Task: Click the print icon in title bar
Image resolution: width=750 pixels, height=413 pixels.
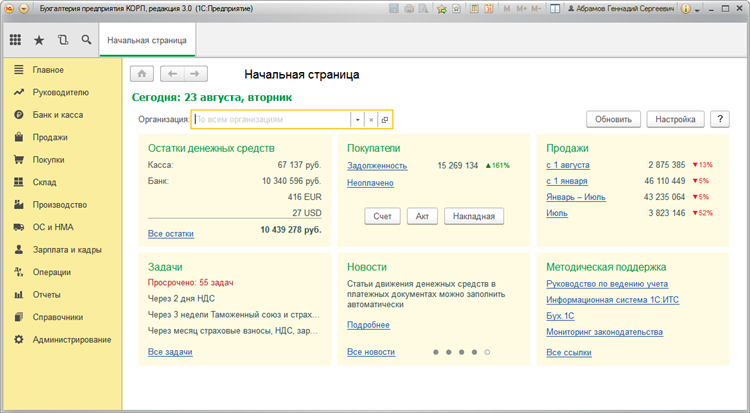Action: [409, 9]
